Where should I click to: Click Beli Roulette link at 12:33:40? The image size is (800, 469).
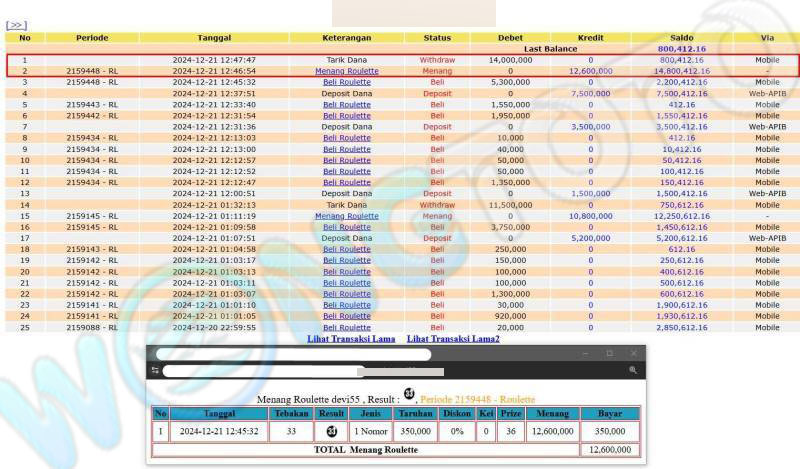[346, 104]
